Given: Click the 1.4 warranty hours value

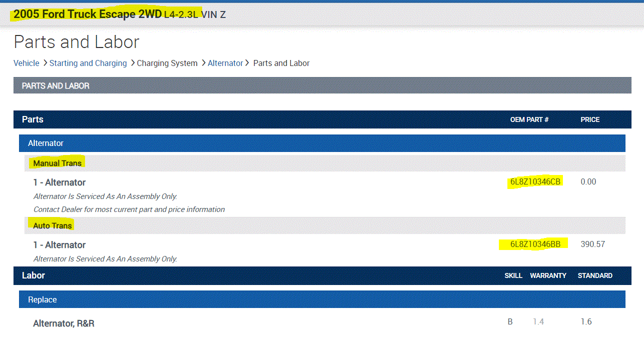Looking at the screenshot, I should (x=538, y=321).
